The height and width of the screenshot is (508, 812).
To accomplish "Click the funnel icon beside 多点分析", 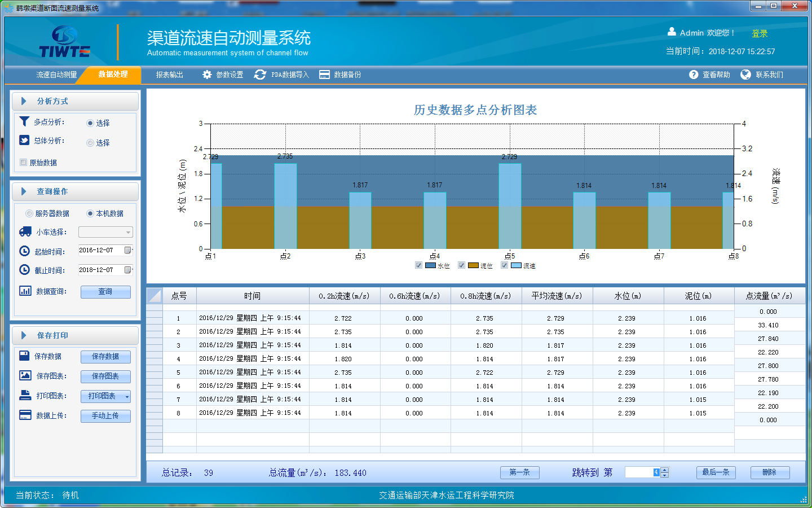I will pos(24,121).
